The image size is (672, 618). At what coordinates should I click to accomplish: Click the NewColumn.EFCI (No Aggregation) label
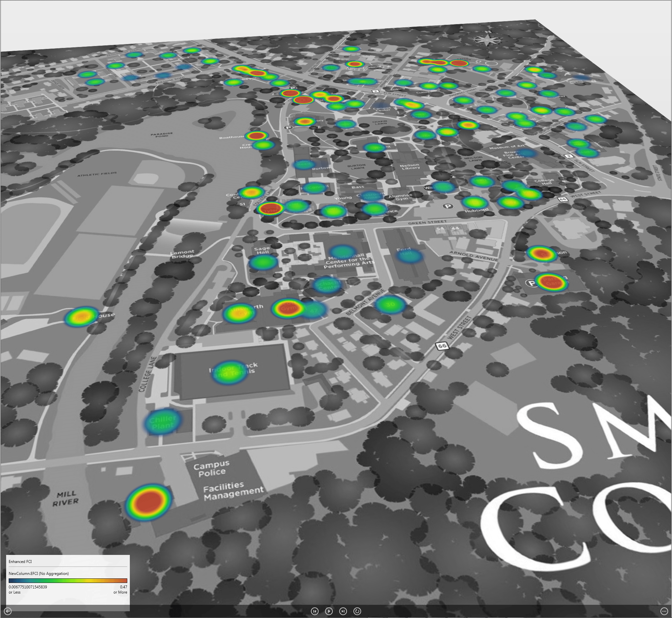[x=39, y=574]
